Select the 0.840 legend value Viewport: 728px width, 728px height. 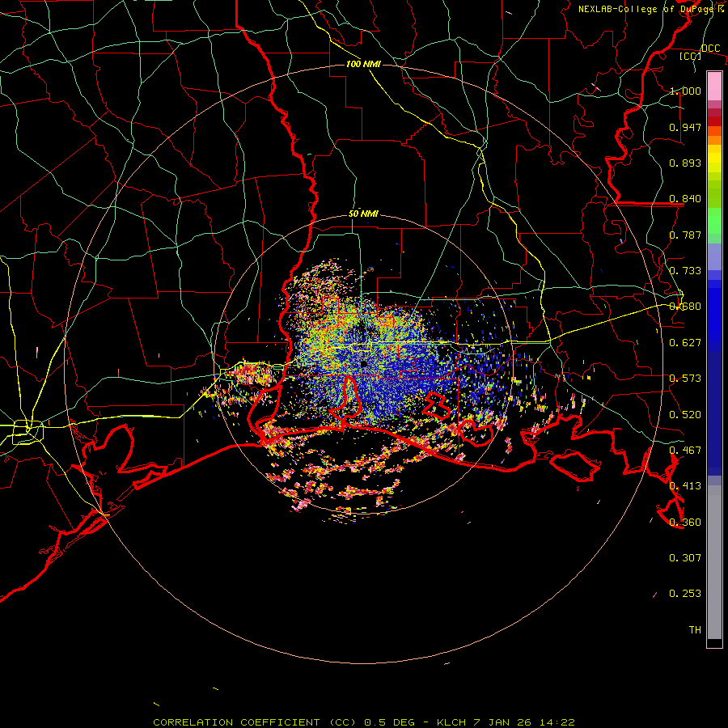[685, 199]
